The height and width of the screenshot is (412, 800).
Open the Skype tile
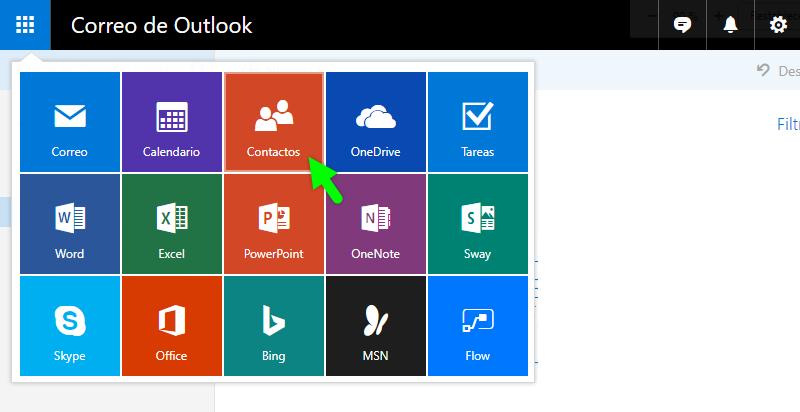tap(70, 325)
